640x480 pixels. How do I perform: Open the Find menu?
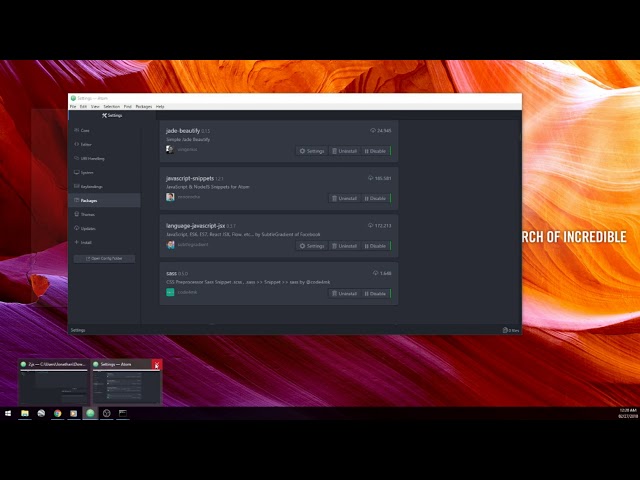128,107
